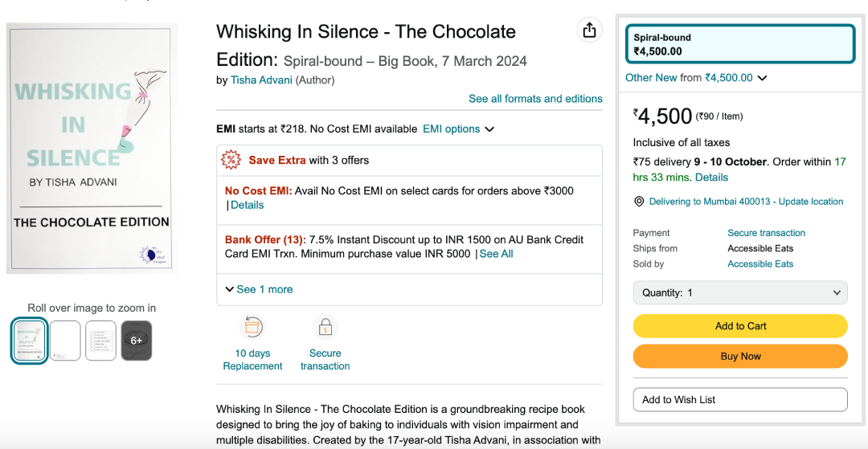Image resolution: width=868 pixels, height=449 pixels.
Task: Expand See 1 more offers
Action: click(259, 289)
